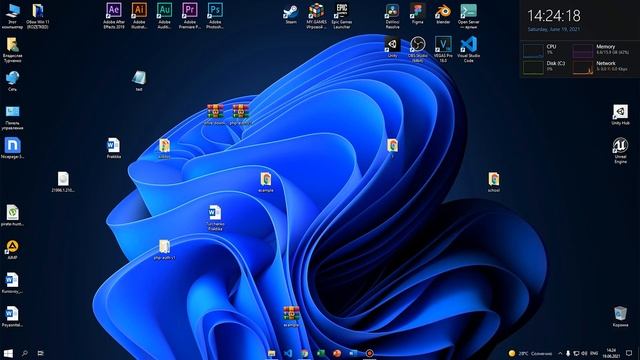Change the ENG input language
The height and width of the screenshot is (360, 640).
click(x=594, y=353)
